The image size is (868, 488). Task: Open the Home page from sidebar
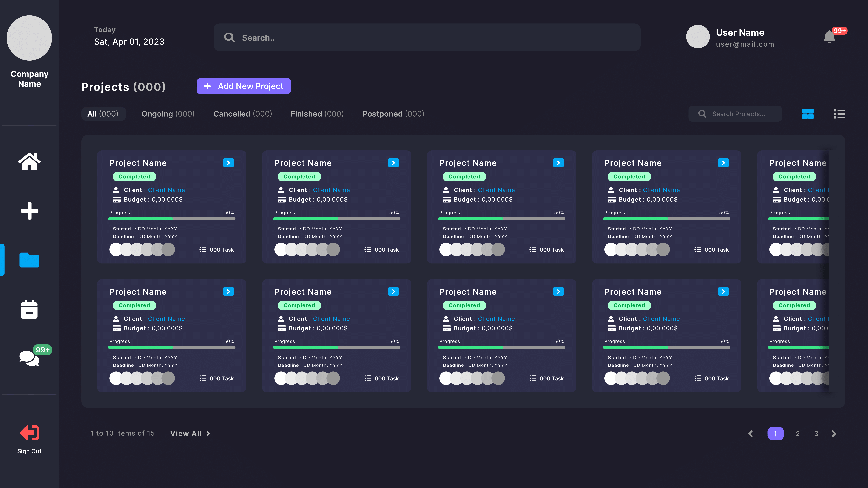pos(29,162)
